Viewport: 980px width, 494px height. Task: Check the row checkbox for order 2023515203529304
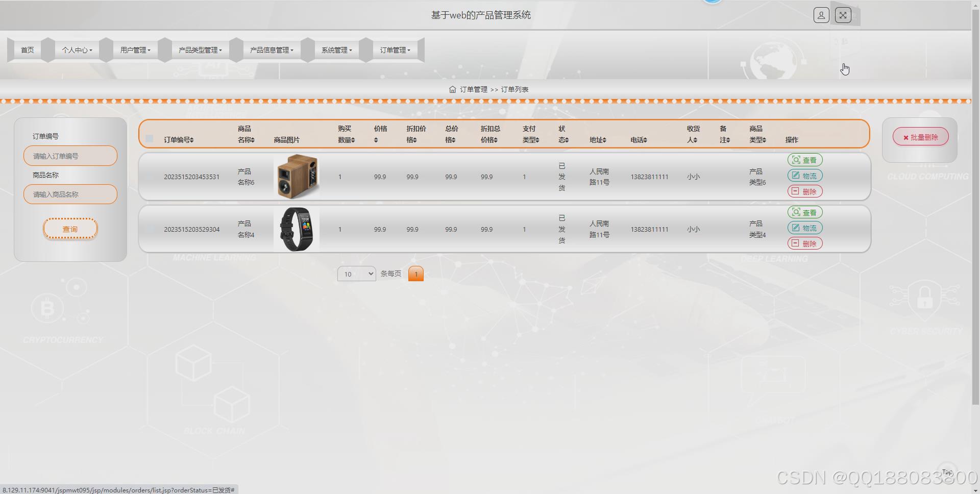[x=149, y=229]
